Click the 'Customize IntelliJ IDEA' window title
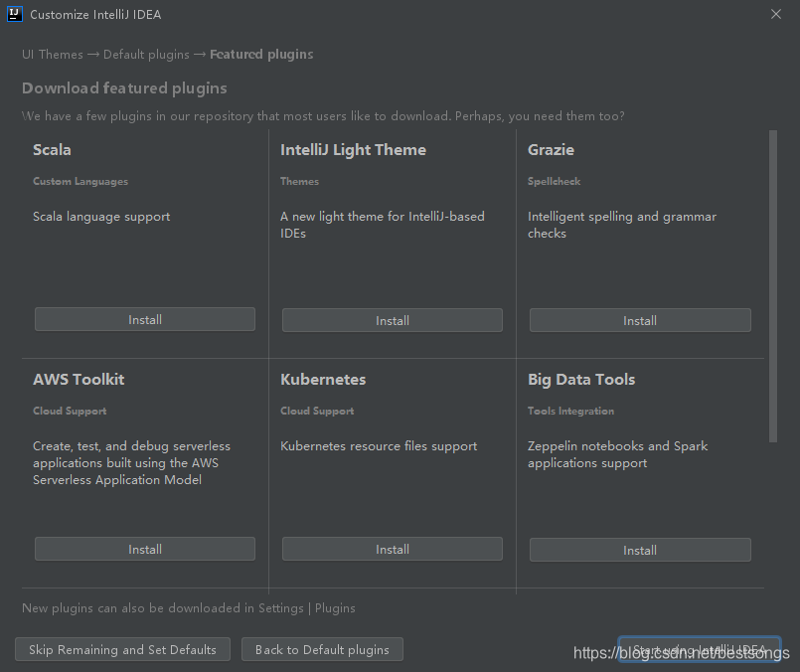The width and height of the screenshot is (800, 672). pos(95,14)
